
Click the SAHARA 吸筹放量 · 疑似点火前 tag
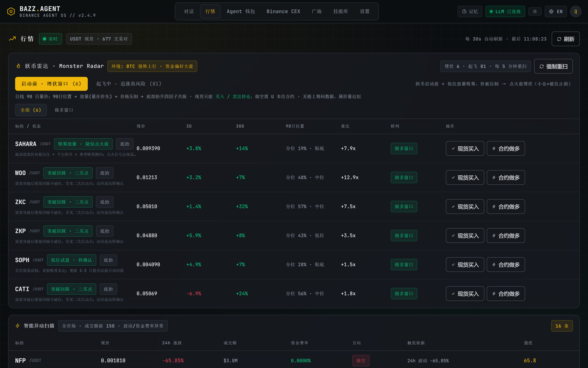pos(83,144)
